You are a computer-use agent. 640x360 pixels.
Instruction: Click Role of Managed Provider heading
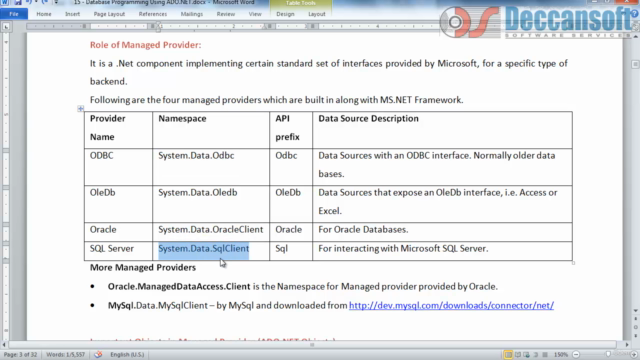[x=145, y=45]
